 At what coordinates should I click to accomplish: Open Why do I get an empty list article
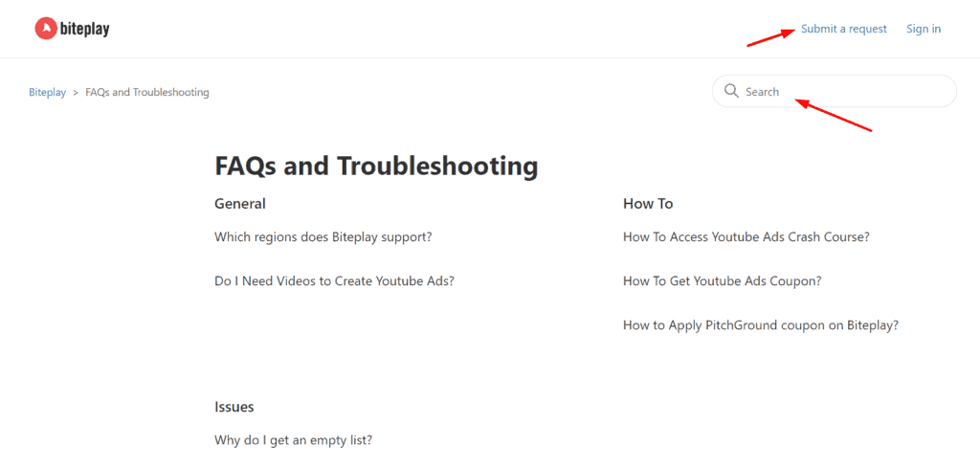pyautogui.click(x=293, y=439)
